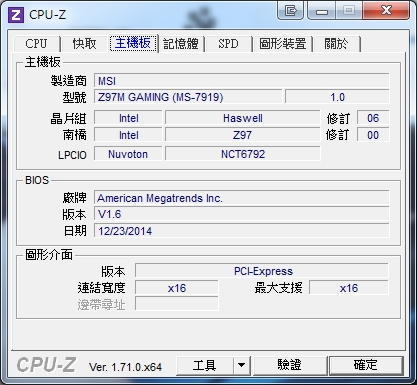The width and height of the screenshot is (417, 385).
Task: Click the chipset name Haswell
Action: (x=243, y=118)
